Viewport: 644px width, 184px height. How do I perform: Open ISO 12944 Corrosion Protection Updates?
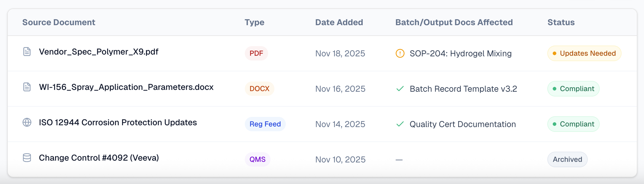point(118,123)
